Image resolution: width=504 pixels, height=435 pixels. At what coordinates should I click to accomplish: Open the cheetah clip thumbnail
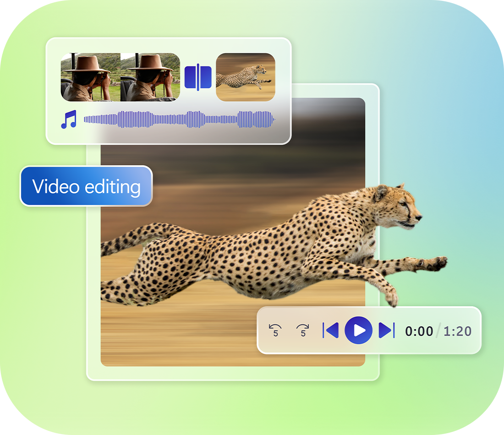246,77
